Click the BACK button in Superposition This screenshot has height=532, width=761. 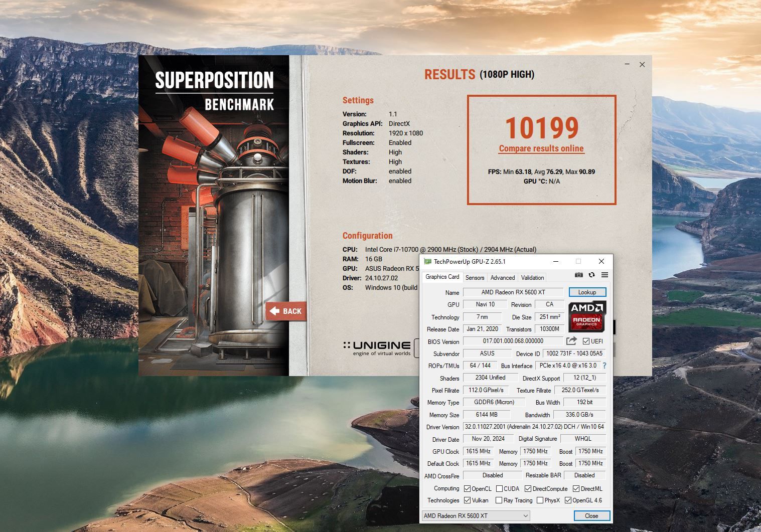[286, 311]
